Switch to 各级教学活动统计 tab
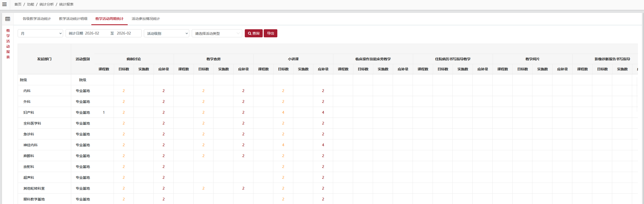This screenshot has width=644, height=204. click(37, 19)
